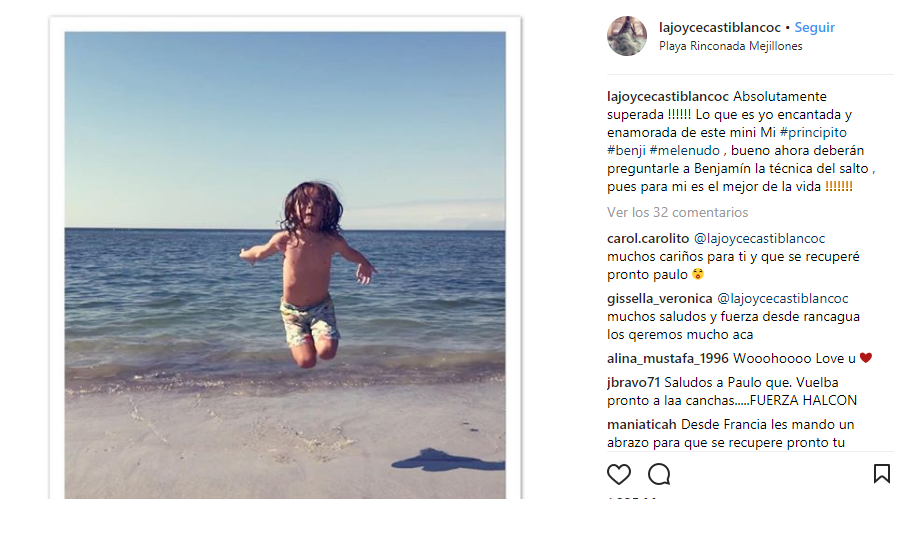Screen dimensions: 901x538
Task: Visit the maniaticah commenter profile
Action: [642, 424]
